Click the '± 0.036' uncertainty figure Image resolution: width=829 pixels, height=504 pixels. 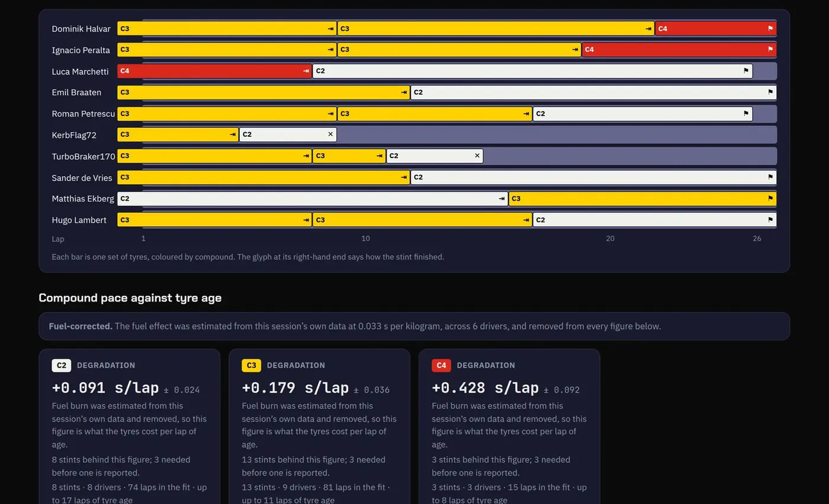pos(372,390)
